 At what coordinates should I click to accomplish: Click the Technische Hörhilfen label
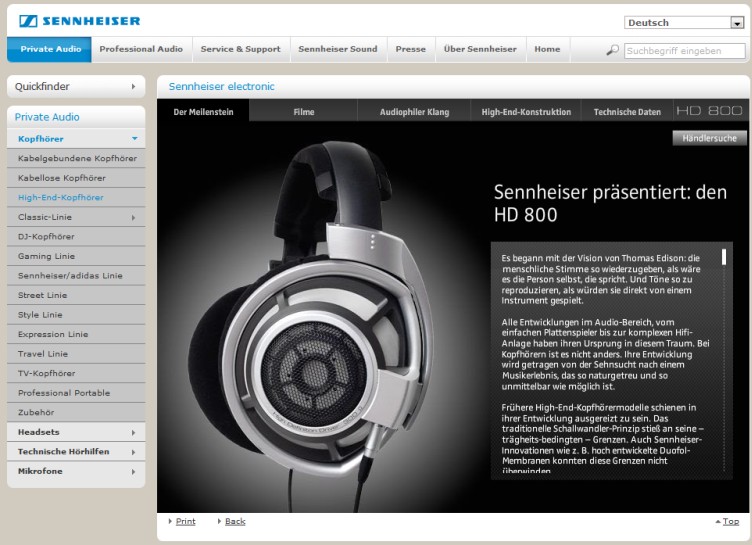pos(63,451)
